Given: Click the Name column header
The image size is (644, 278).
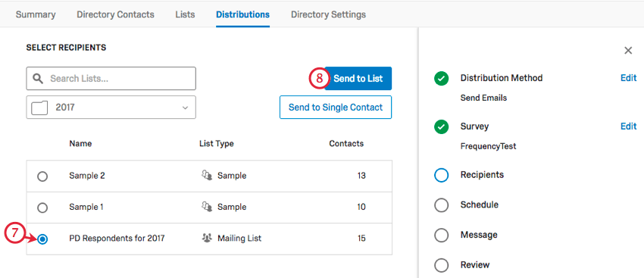Looking at the screenshot, I should 80,144.
